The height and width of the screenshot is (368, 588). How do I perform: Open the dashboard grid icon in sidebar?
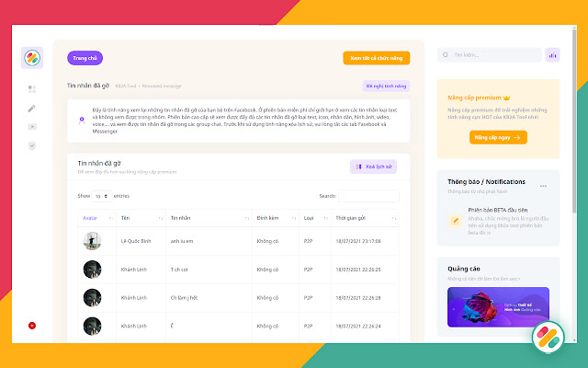point(32,89)
